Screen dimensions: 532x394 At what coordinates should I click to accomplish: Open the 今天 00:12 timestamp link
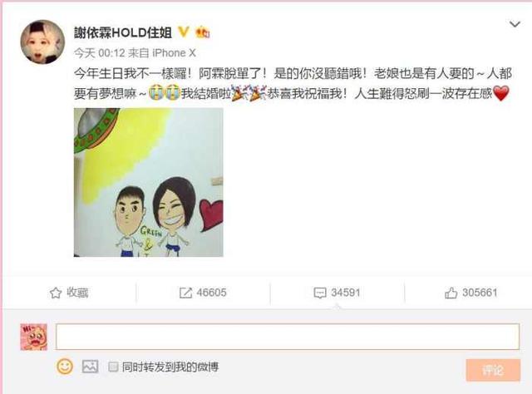coord(100,53)
